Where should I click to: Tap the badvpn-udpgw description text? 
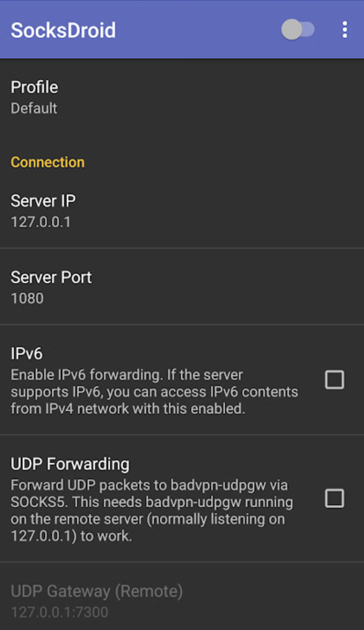[x=152, y=510]
